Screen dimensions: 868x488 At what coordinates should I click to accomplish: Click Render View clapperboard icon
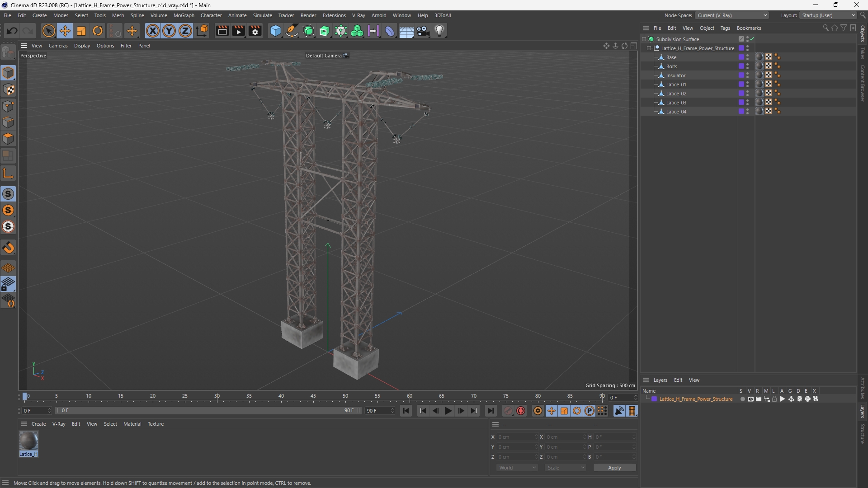coord(222,31)
